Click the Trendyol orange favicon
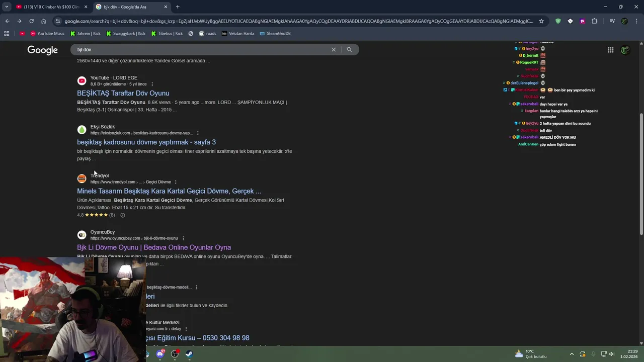 tap(82, 178)
